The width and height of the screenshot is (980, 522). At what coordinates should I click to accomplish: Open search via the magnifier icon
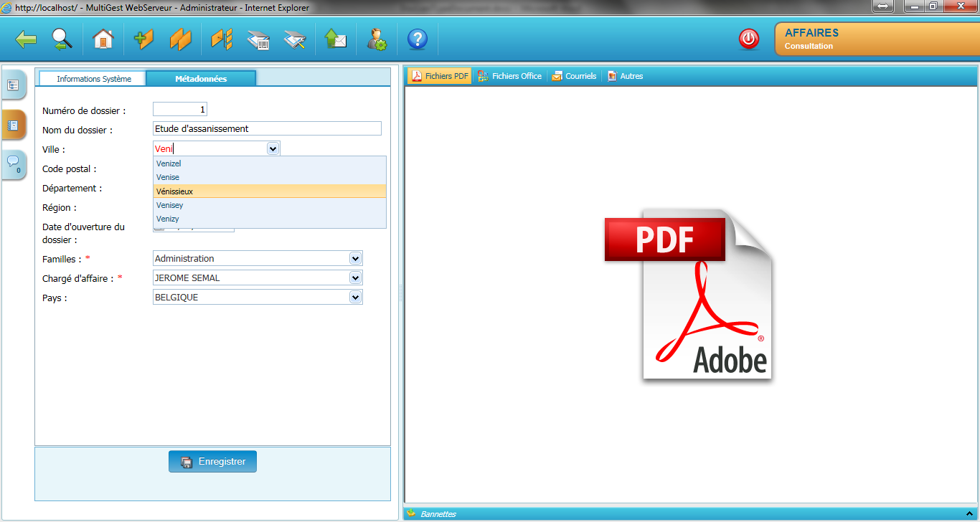tap(62, 39)
